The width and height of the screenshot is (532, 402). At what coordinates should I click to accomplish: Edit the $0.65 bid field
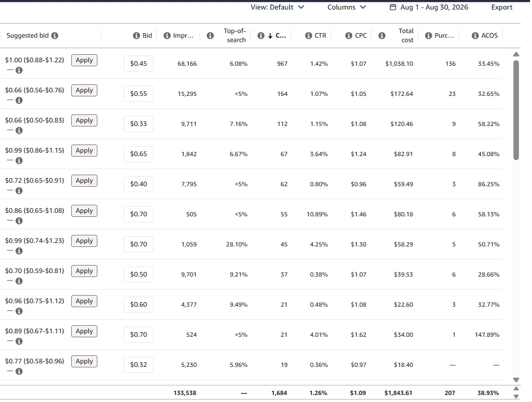(139, 154)
